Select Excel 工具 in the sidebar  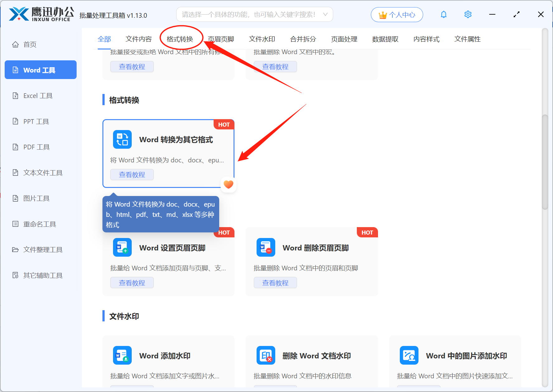(38, 96)
